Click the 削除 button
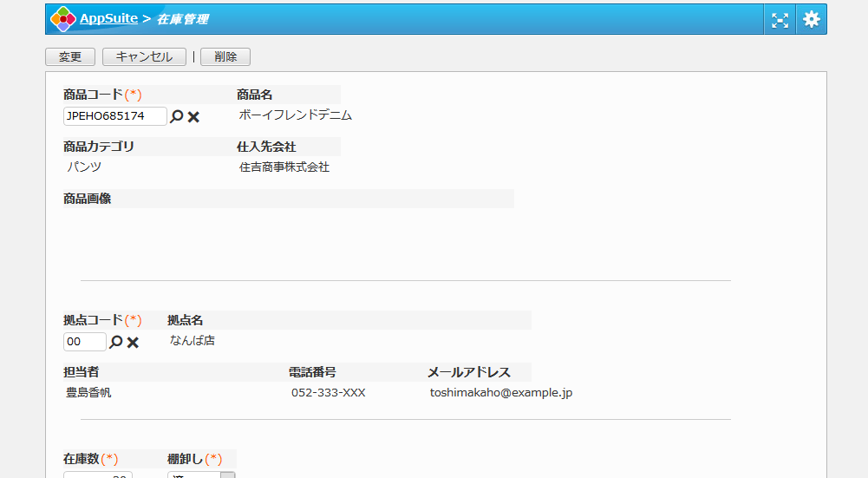 [x=225, y=56]
